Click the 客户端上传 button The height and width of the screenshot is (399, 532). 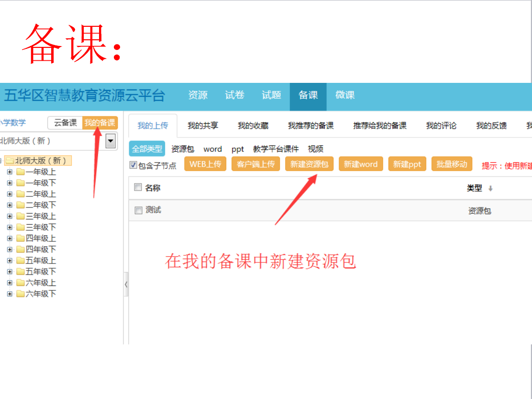pyautogui.click(x=255, y=164)
